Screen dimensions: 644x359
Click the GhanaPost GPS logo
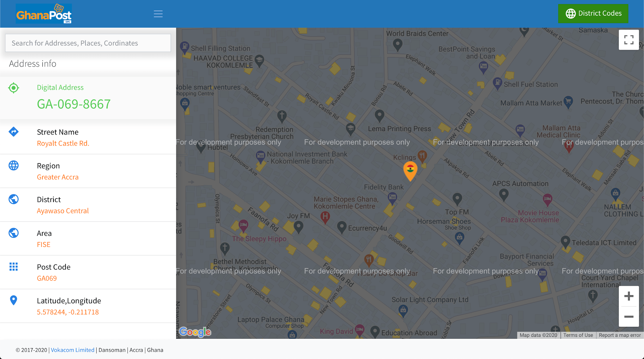pyautogui.click(x=44, y=14)
